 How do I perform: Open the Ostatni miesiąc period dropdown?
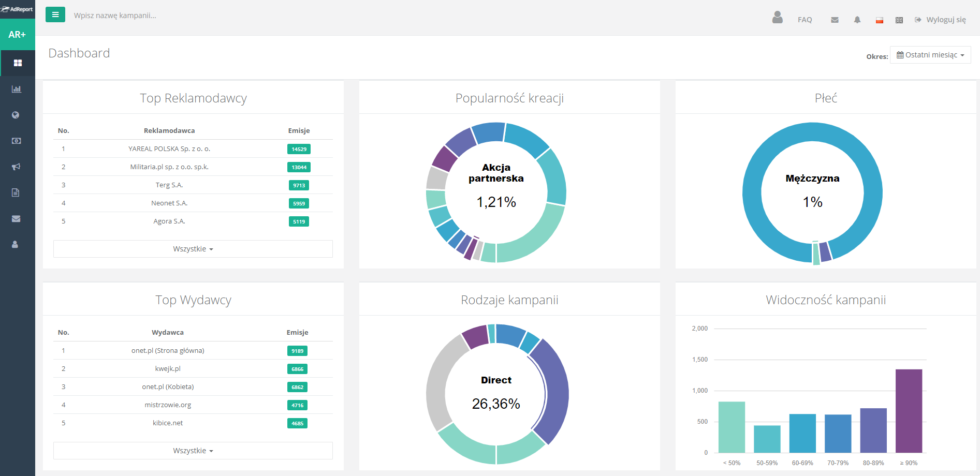point(930,55)
